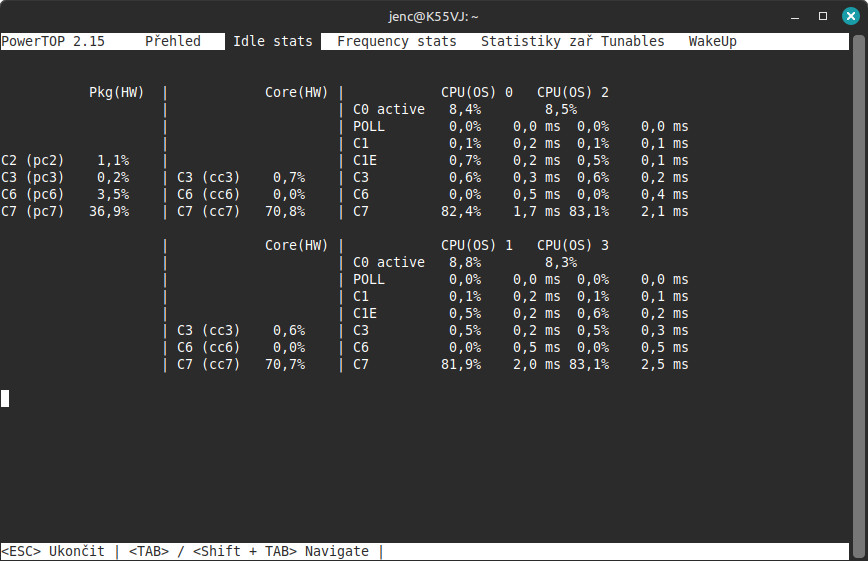
Task: Click the <ESC> Ukončit hint
Action: (x=52, y=551)
